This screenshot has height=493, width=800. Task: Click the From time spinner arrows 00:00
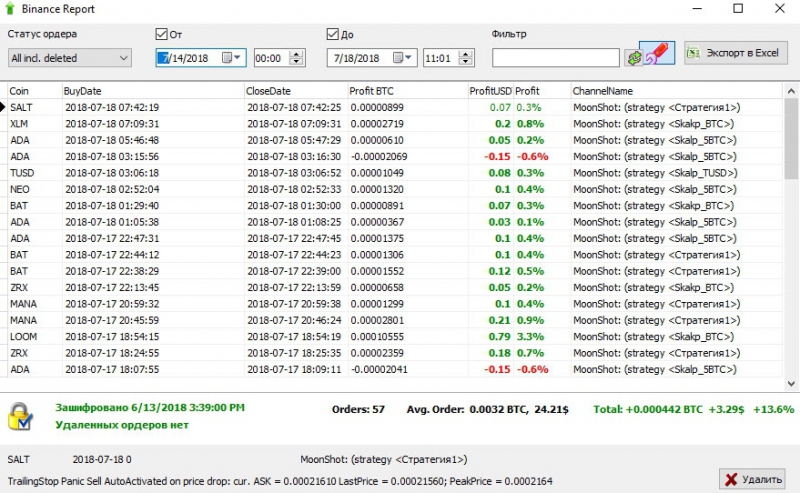click(x=296, y=58)
